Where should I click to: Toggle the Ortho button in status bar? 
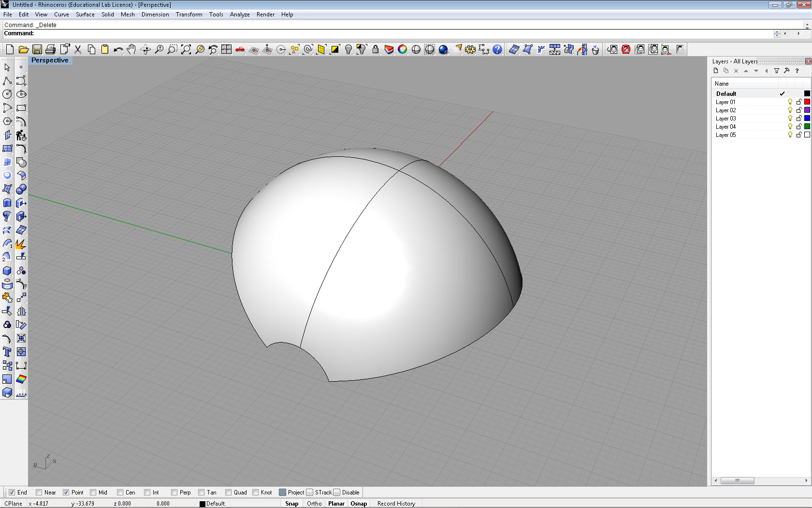click(x=314, y=504)
